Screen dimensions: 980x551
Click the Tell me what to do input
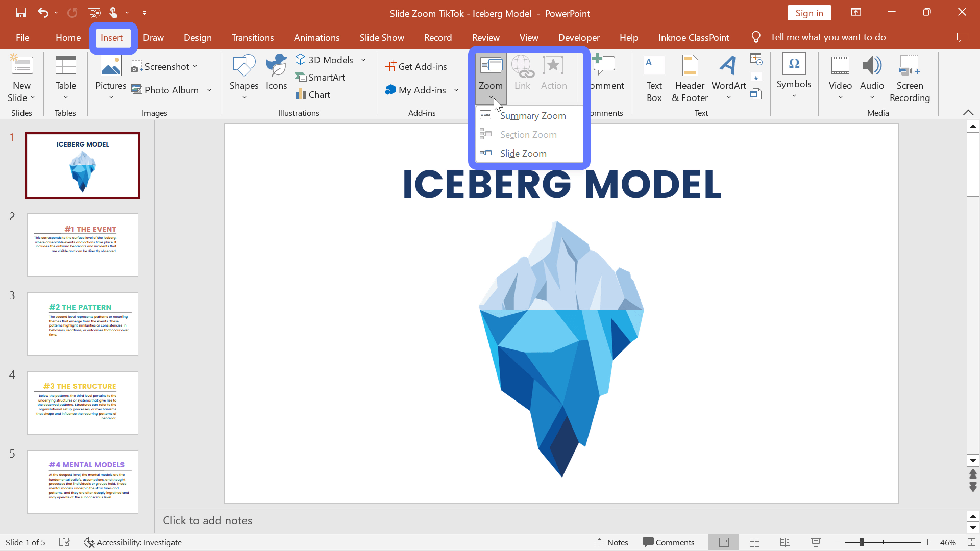click(828, 37)
